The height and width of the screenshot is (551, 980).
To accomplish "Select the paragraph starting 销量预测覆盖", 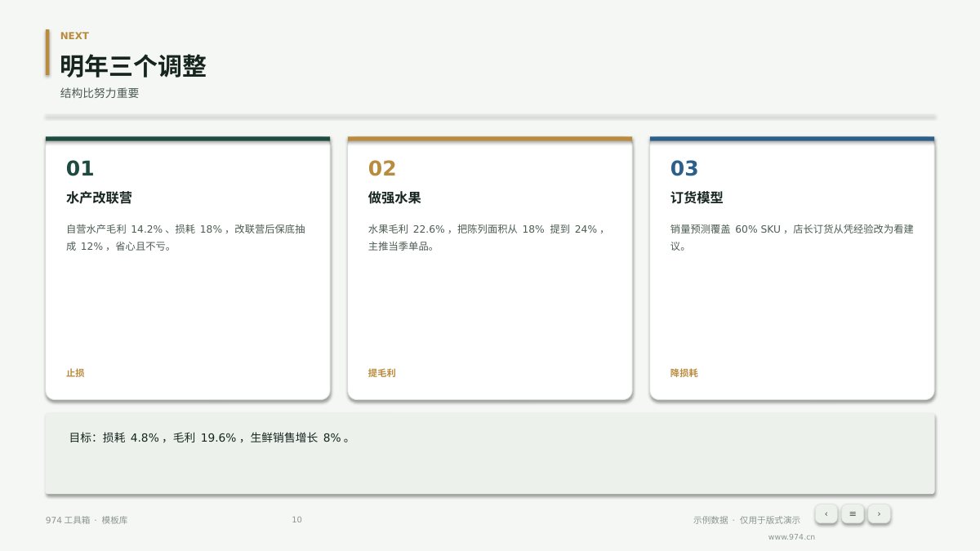I will [x=792, y=238].
